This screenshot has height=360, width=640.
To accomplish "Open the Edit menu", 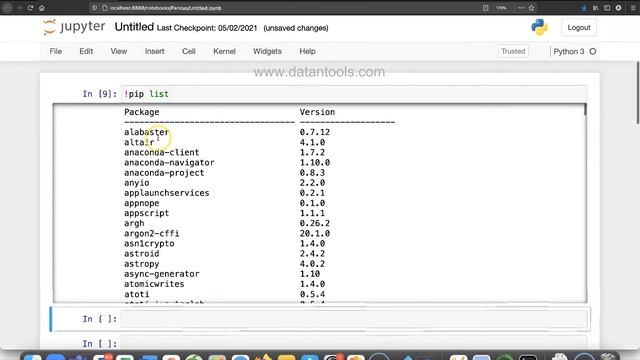I will click(86, 51).
